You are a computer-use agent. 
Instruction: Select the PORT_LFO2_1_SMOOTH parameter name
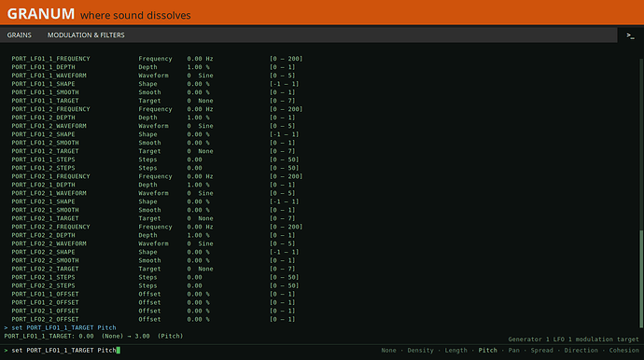(45, 210)
